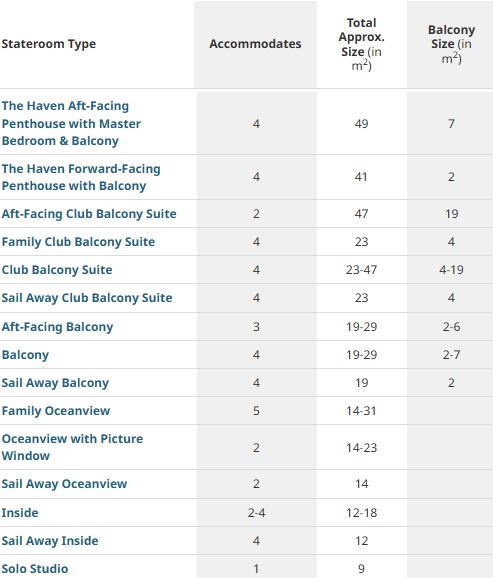Click the Balcony Size column header
The width and height of the screenshot is (493, 578).
451,44
